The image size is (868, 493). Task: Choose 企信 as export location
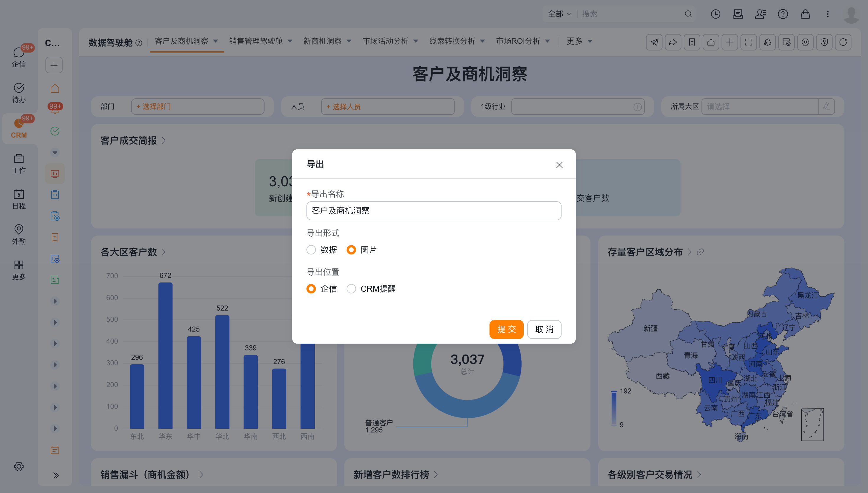pos(311,289)
